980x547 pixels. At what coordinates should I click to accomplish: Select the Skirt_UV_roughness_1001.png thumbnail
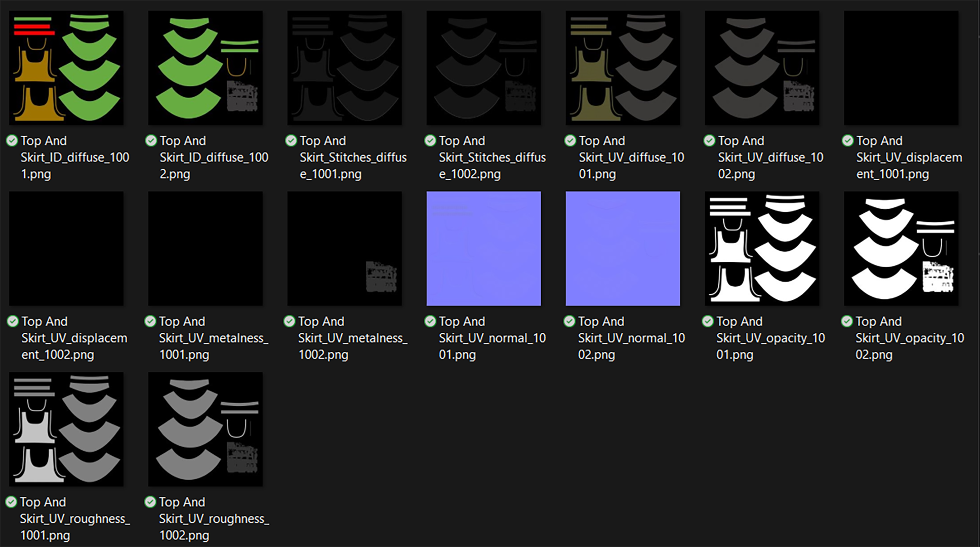click(66, 429)
